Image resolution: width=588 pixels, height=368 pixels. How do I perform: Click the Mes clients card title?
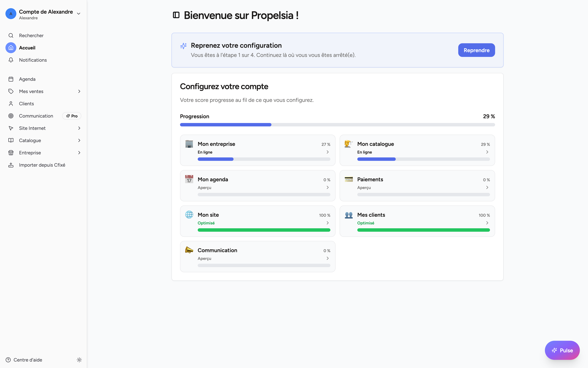click(x=371, y=215)
